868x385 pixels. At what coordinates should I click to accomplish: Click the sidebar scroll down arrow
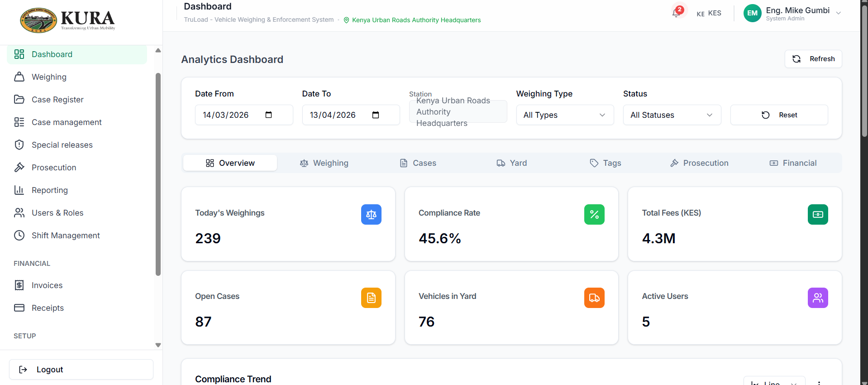(158, 345)
